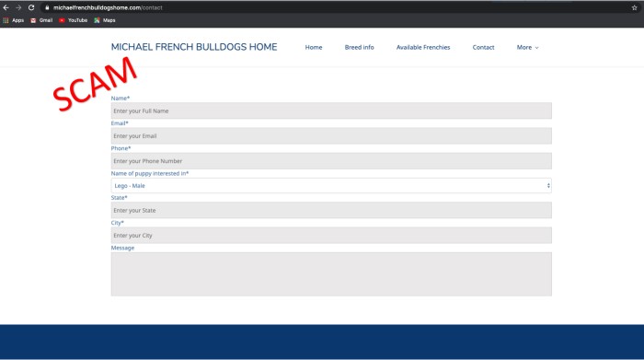Viewport: 644px width, 360px height.
Task: Click the Phone* field label
Action: tap(121, 148)
